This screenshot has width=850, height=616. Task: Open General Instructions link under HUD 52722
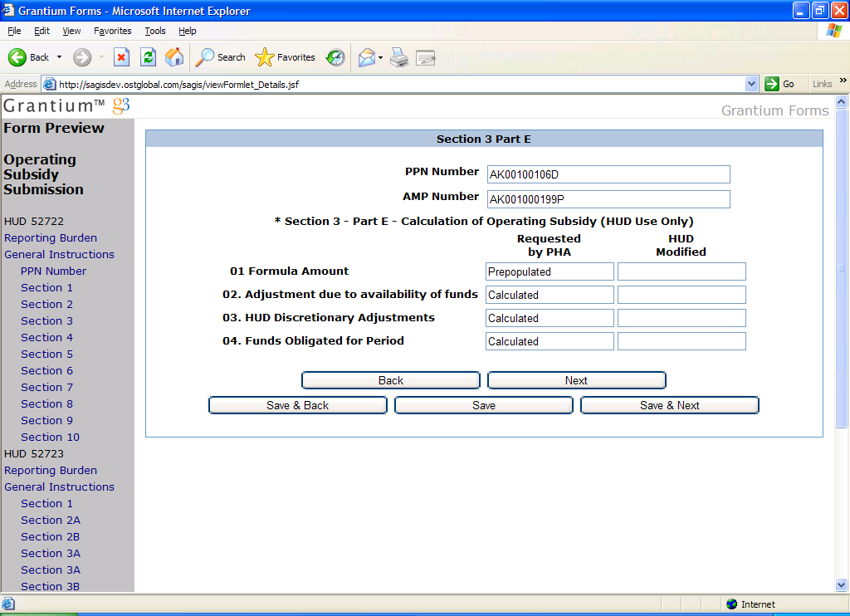pyautogui.click(x=59, y=254)
